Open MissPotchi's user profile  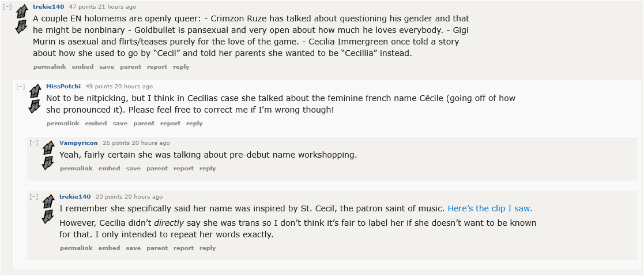pos(63,87)
